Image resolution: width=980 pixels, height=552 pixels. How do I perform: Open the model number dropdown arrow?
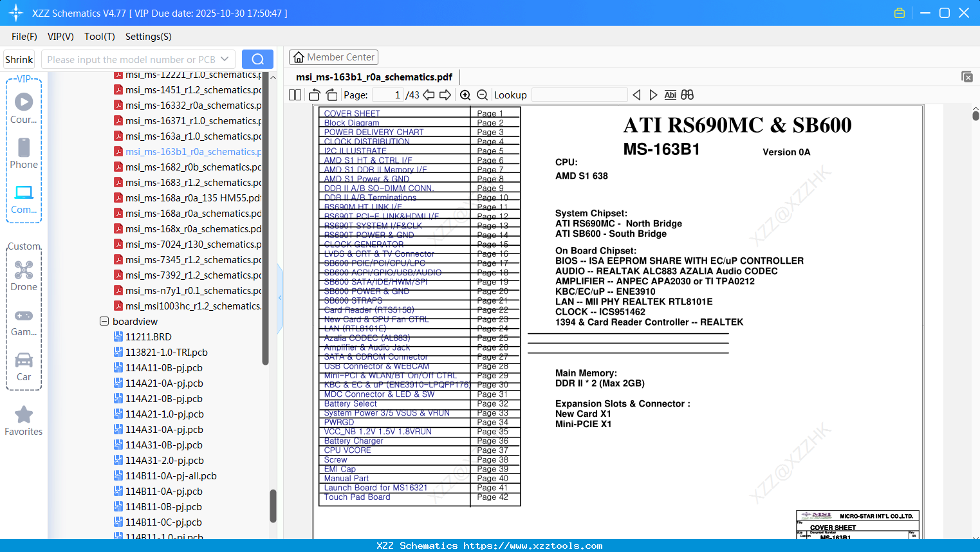click(225, 59)
